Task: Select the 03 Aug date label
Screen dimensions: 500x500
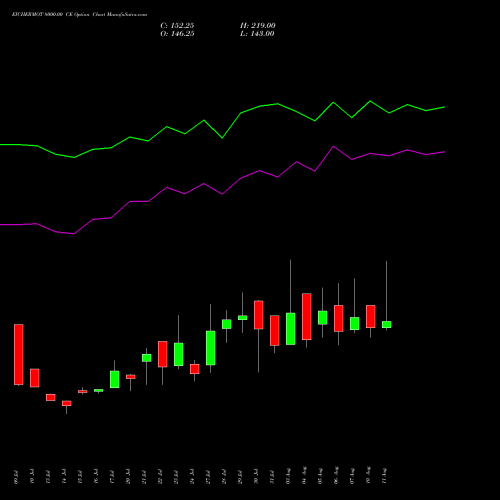Action: point(288,476)
